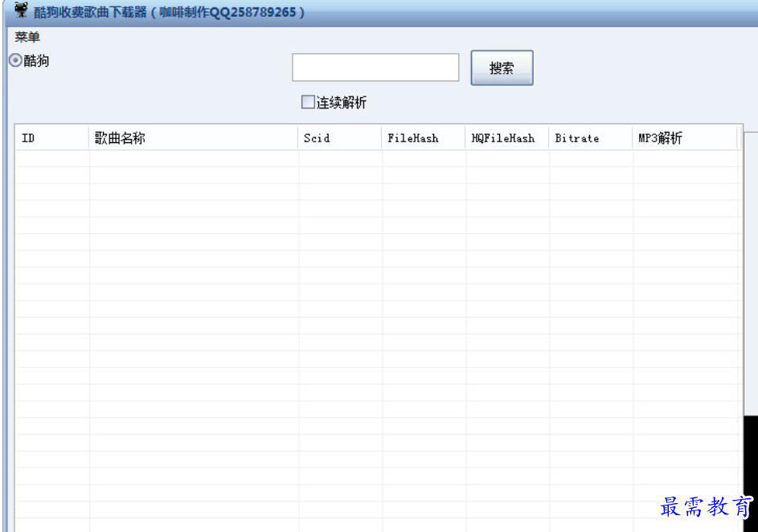The image size is (758, 532).
Task: Click the Bitrate column header
Action: pos(591,138)
